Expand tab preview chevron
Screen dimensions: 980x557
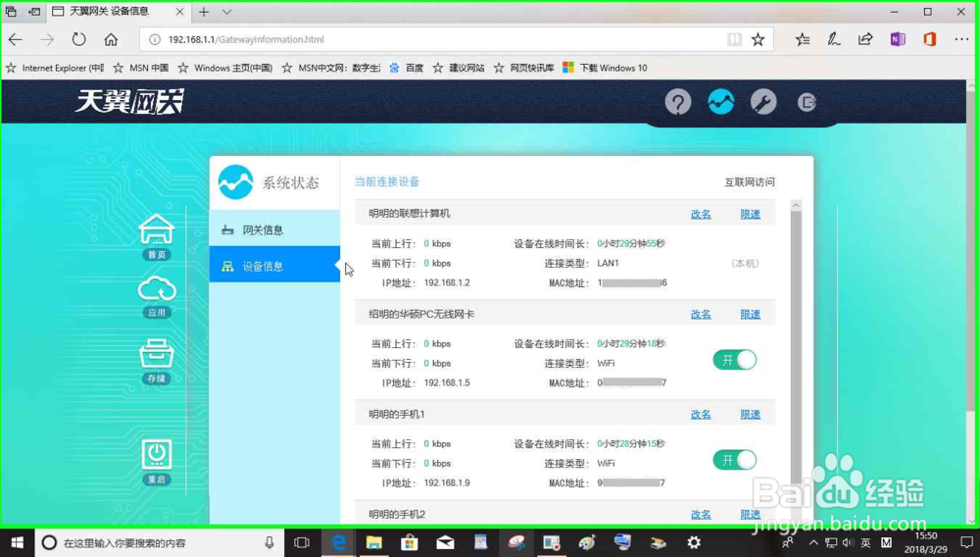click(227, 12)
